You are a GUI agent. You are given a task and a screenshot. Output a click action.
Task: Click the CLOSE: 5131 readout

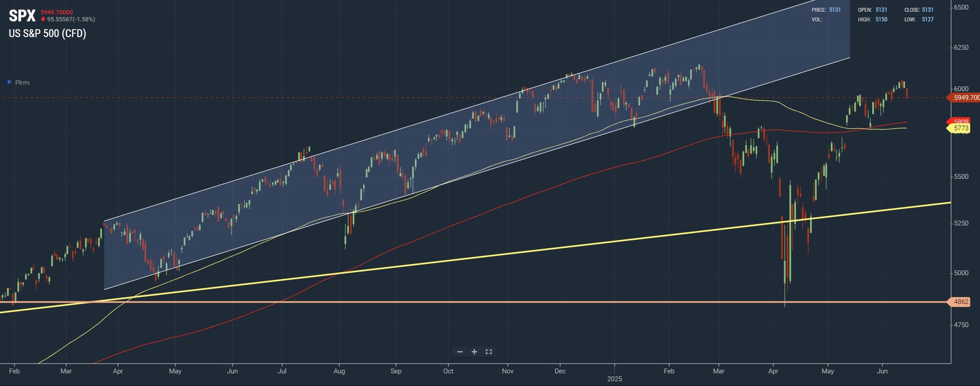coord(919,10)
